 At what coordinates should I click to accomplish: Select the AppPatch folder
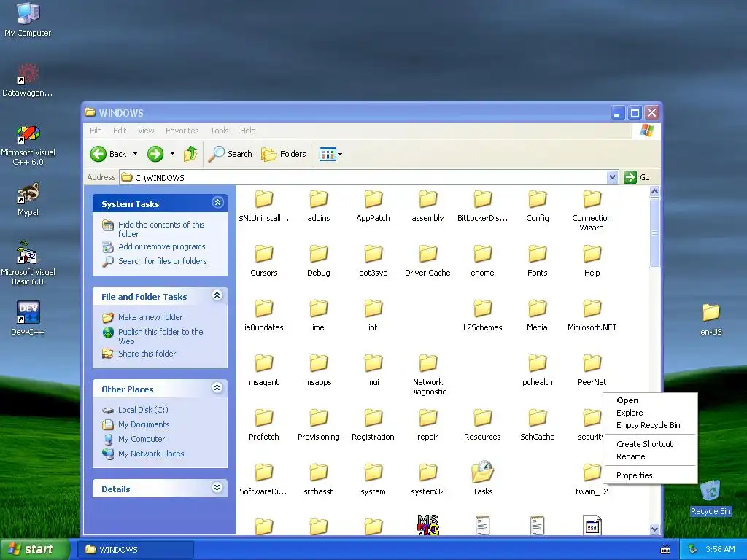point(373,206)
